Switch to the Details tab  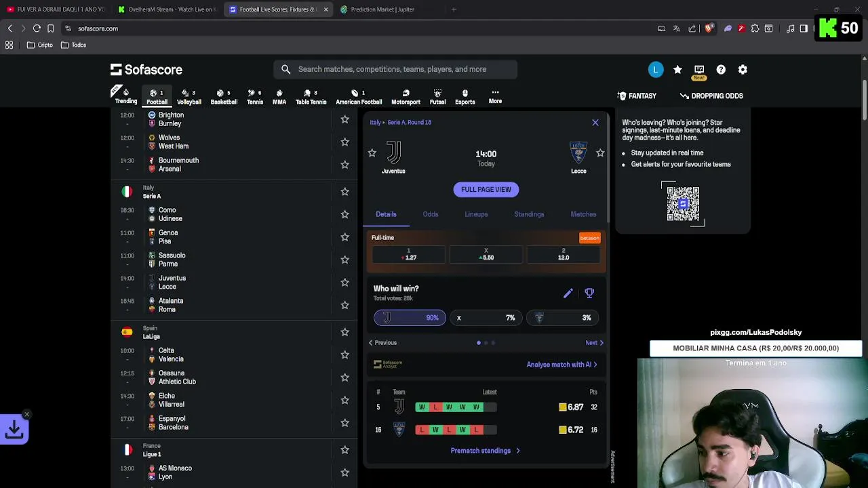point(386,214)
